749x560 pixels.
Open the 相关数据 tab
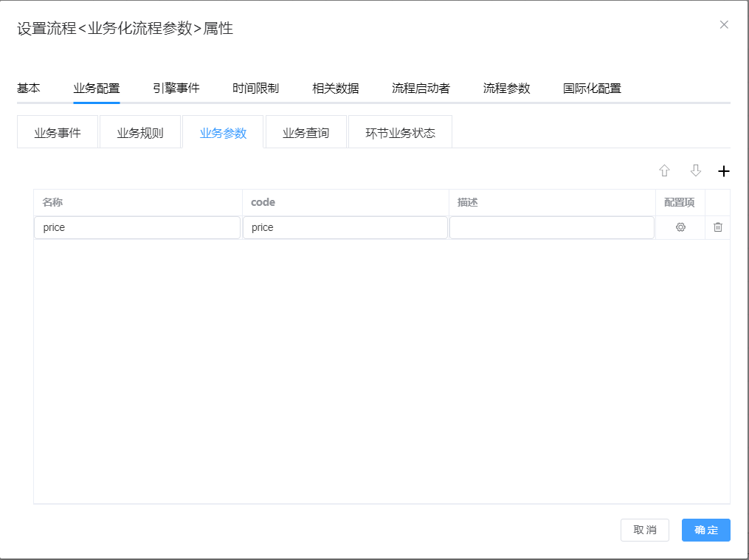click(x=336, y=88)
